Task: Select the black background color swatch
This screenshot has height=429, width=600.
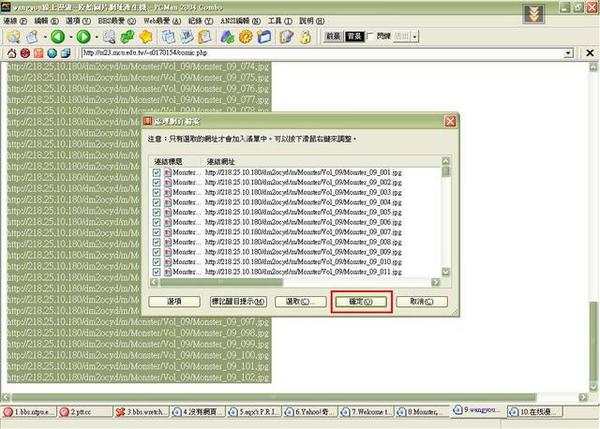Action: [x=355, y=36]
